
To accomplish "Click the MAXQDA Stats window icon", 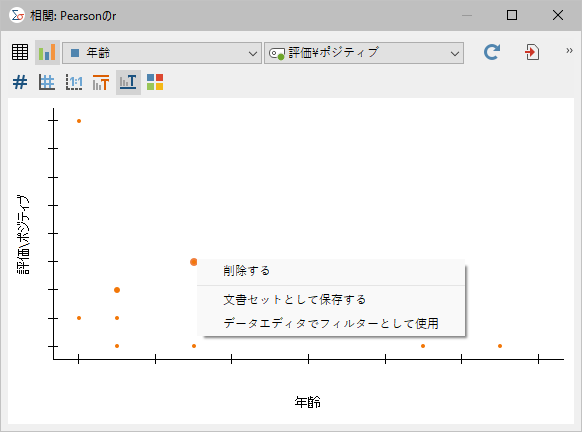I will 17,16.
